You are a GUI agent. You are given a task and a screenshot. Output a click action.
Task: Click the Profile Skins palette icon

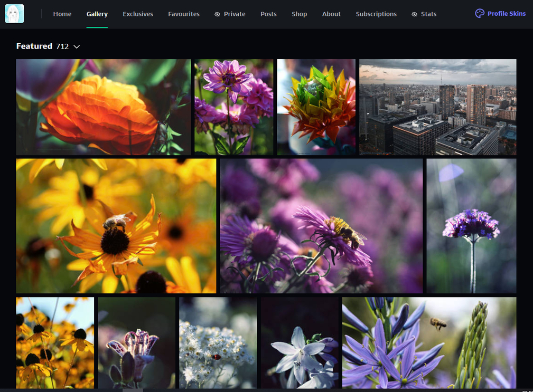tap(479, 14)
